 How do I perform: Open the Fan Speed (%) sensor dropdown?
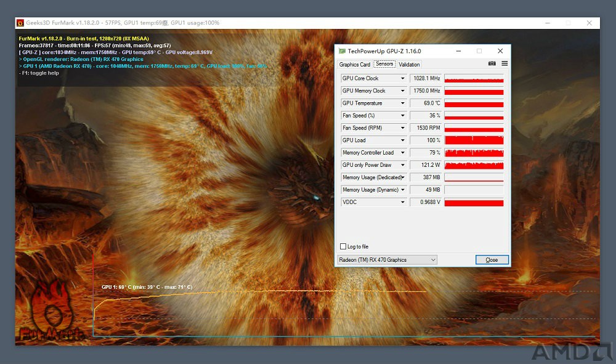(x=403, y=115)
